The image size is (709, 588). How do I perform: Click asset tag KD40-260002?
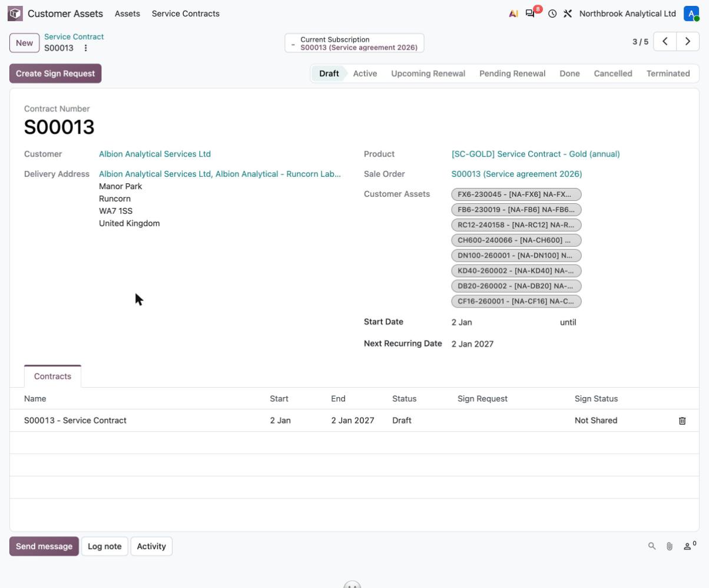(516, 271)
